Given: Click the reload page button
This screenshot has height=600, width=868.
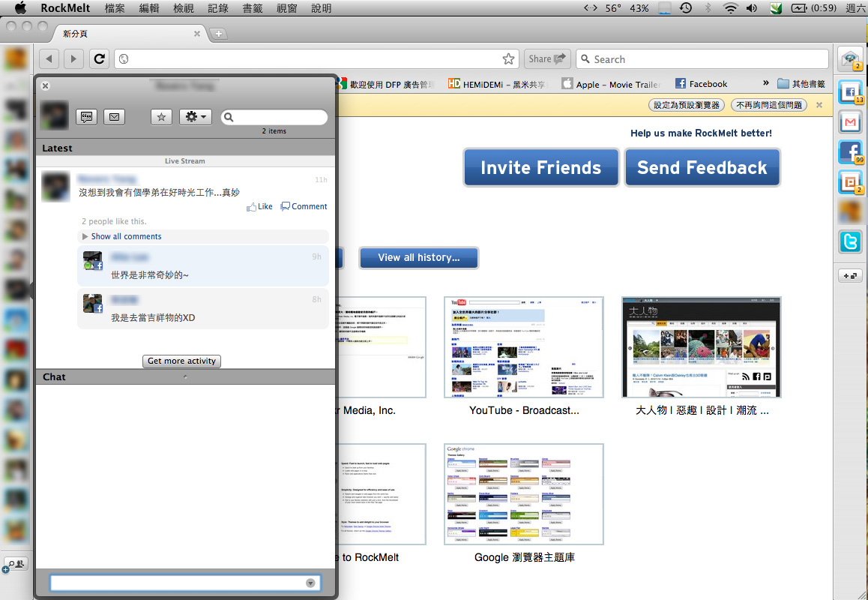Looking at the screenshot, I should click(x=99, y=59).
